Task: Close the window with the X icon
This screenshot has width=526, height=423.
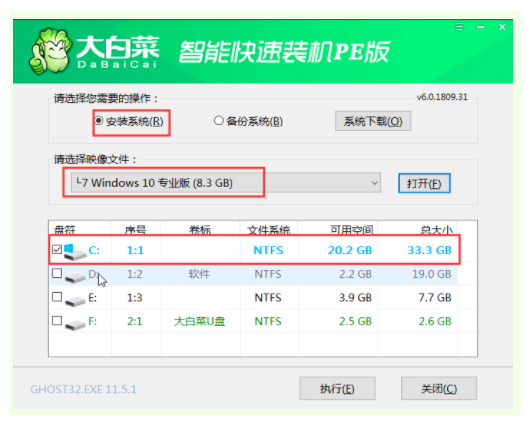Action: [x=502, y=27]
